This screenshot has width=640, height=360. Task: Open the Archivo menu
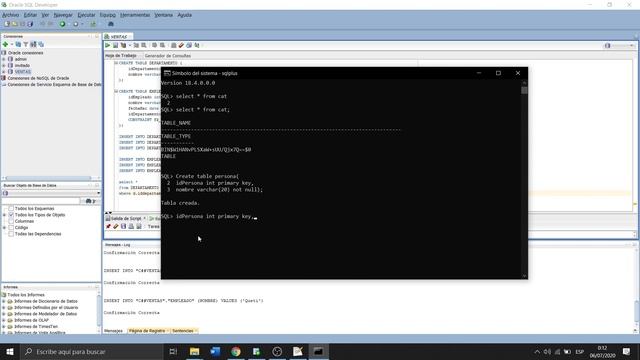[x=11, y=15]
